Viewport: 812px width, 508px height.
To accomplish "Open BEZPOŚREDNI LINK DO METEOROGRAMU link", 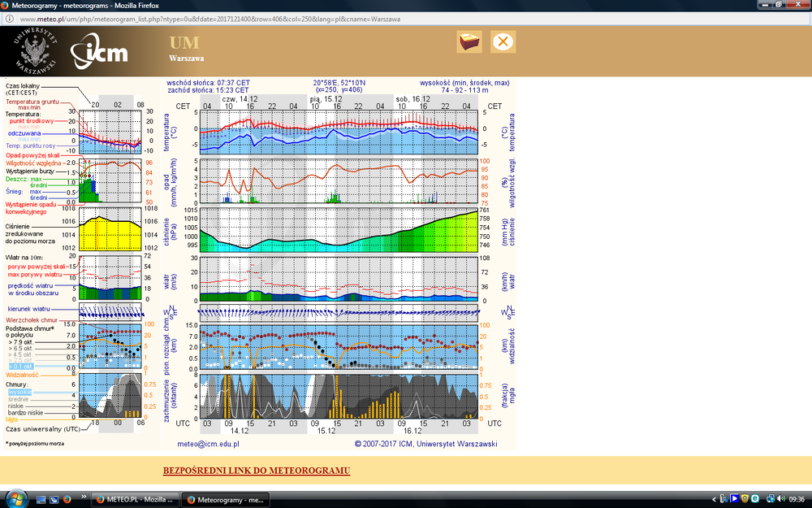I will tap(257, 471).
